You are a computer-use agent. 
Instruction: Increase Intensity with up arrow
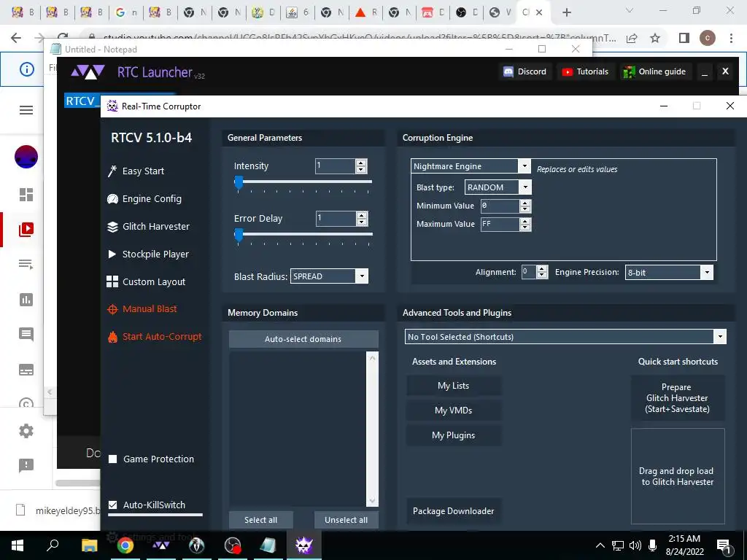361,163
